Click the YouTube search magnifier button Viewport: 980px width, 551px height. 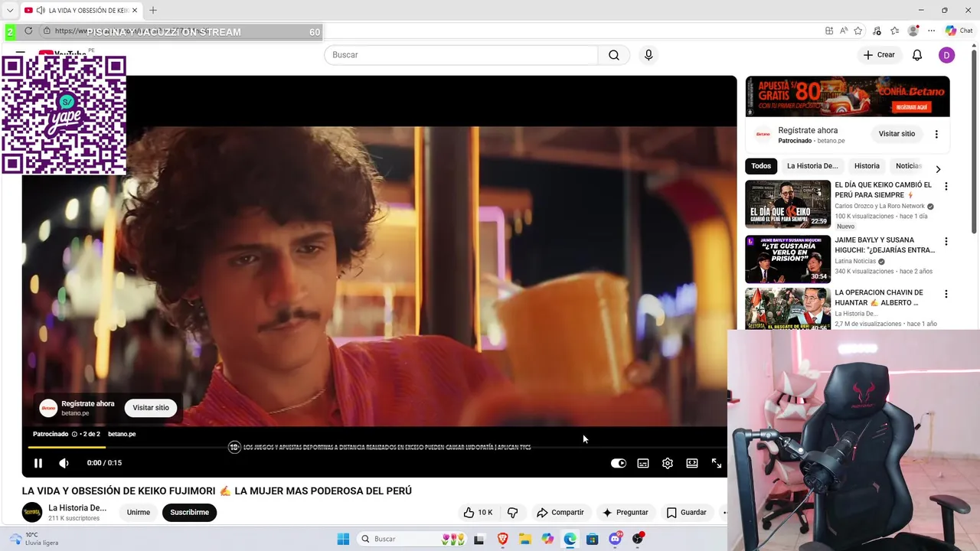point(614,55)
